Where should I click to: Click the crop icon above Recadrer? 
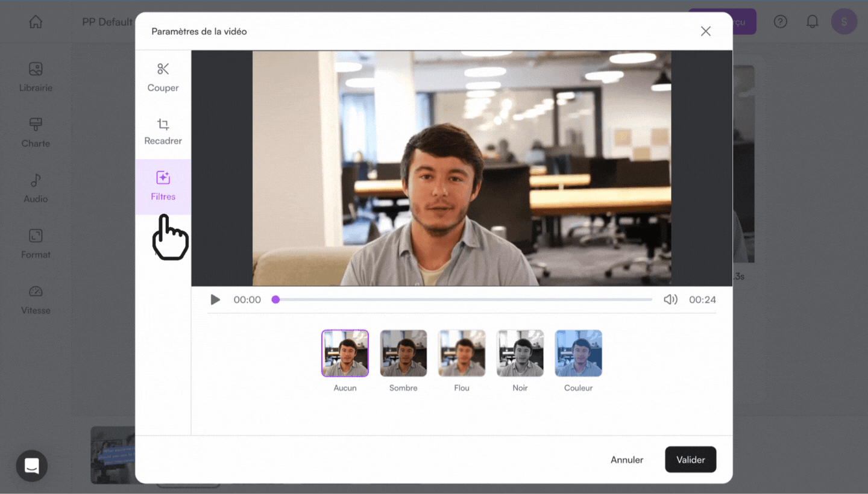pos(163,124)
